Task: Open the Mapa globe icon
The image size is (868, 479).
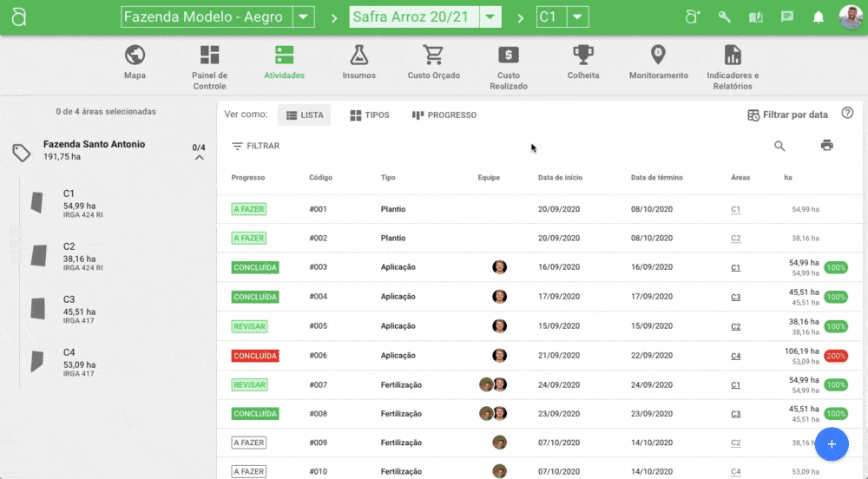Action: pos(135,56)
